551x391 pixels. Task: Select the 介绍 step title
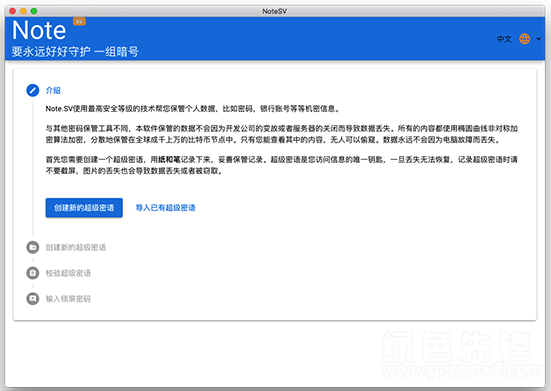pyautogui.click(x=53, y=90)
